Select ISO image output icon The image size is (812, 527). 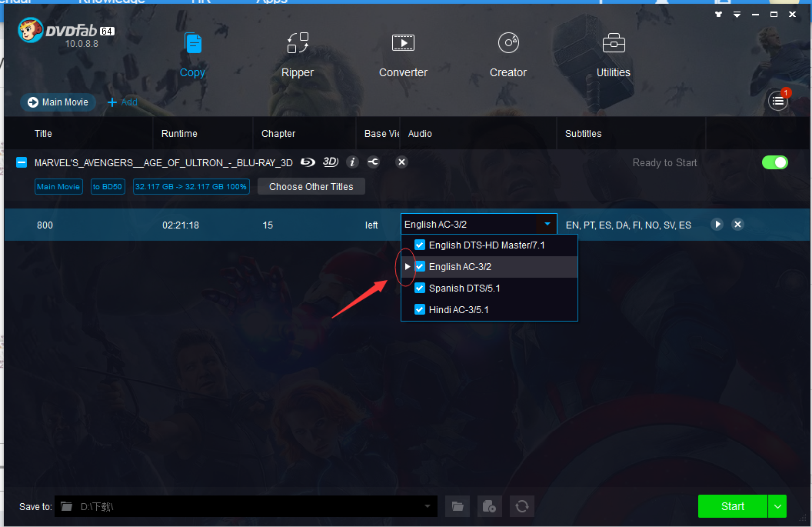click(489, 506)
